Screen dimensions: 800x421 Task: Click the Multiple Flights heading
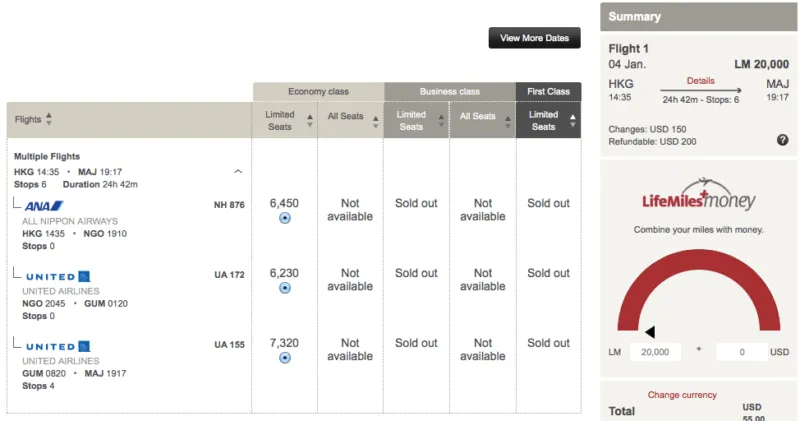pyautogui.click(x=47, y=156)
